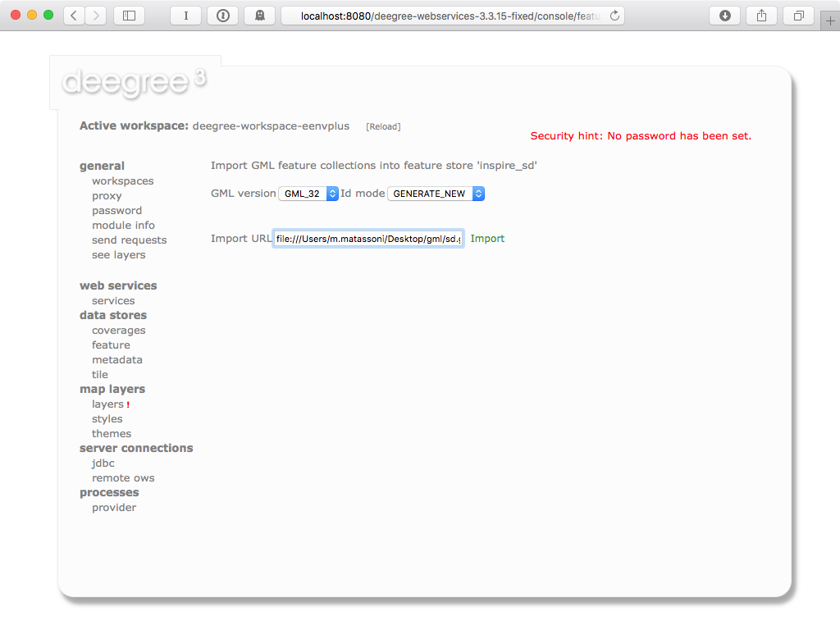
Task: Open the tile data store page
Action: [99, 374]
